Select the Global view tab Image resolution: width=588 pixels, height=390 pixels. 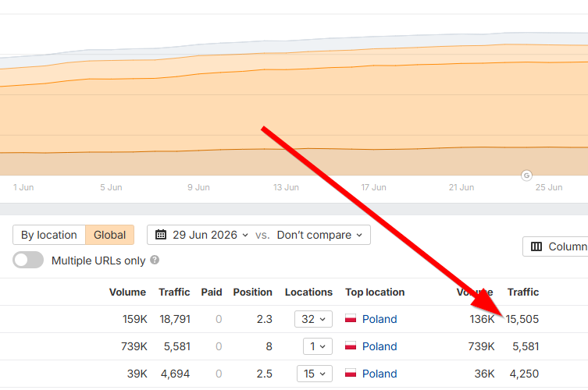coord(109,235)
